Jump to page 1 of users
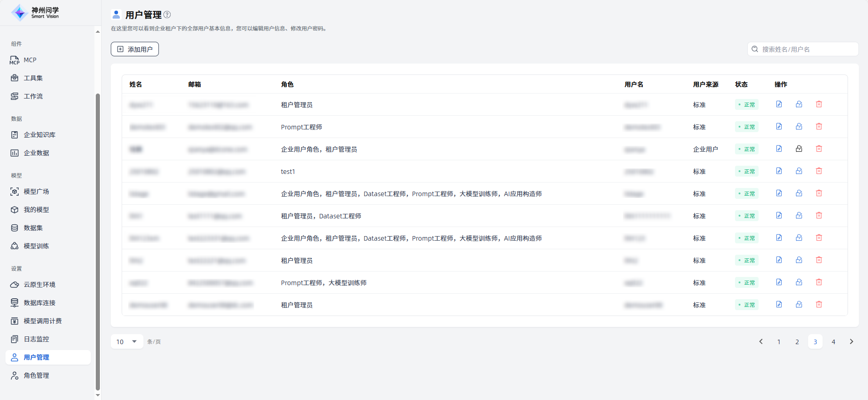Viewport: 868px width, 400px height. pyautogui.click(x=779, y=341)
